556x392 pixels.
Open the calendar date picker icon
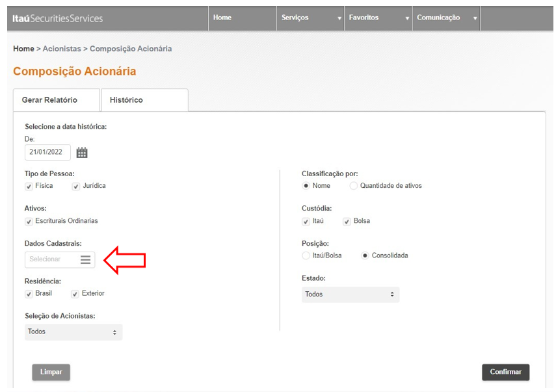pos(82,153)
